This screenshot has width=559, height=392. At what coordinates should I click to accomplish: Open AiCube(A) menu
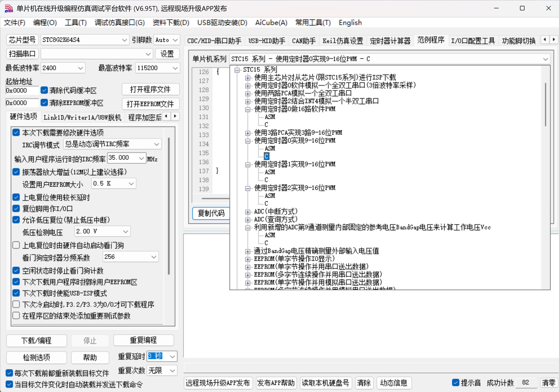(271, 23)
